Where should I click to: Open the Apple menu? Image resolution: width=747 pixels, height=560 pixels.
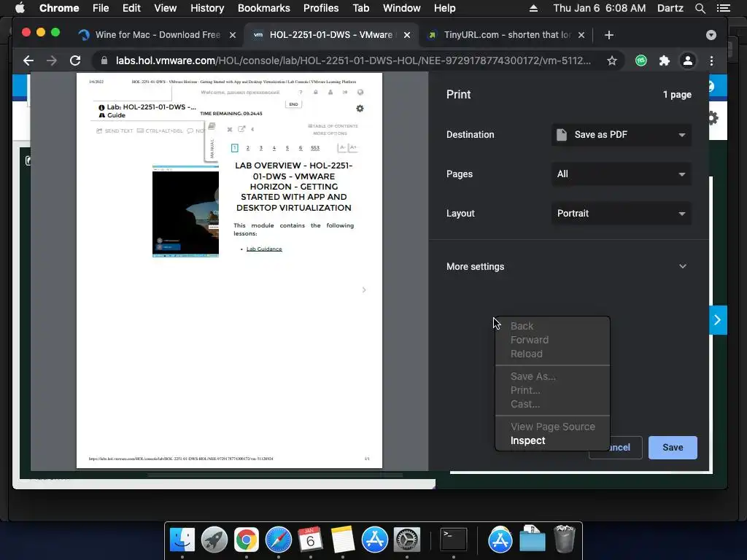point(20,8)
